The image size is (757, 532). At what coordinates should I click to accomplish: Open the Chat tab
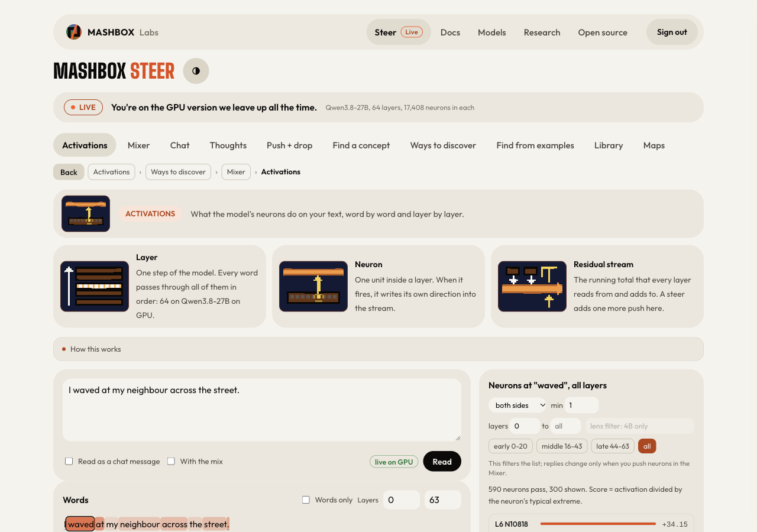point(180,145)
